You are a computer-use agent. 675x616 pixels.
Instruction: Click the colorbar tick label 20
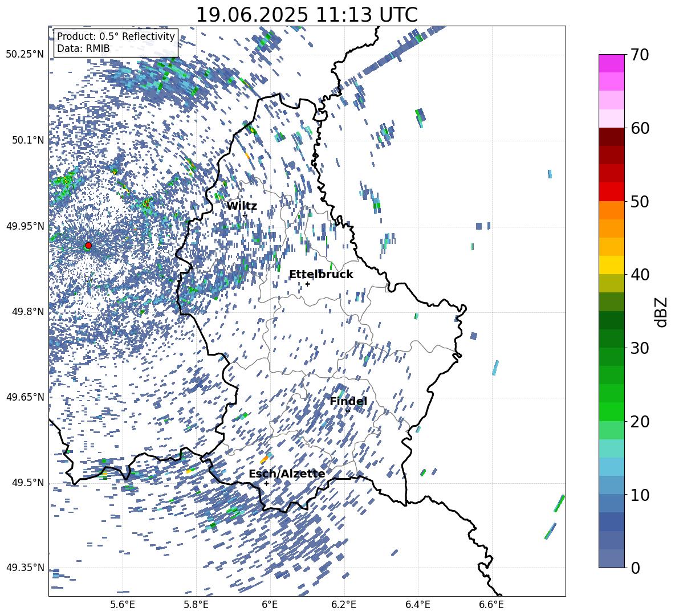tap(640, 421)
